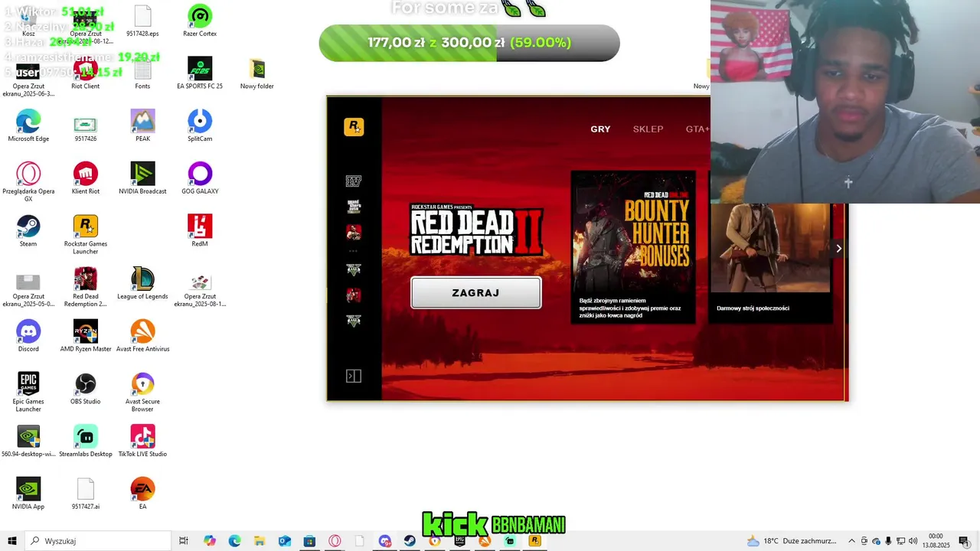Open Avast Secure Browser desktop icon
The width and height of the screenshot is (980, 551).
(x=142, y=392)
